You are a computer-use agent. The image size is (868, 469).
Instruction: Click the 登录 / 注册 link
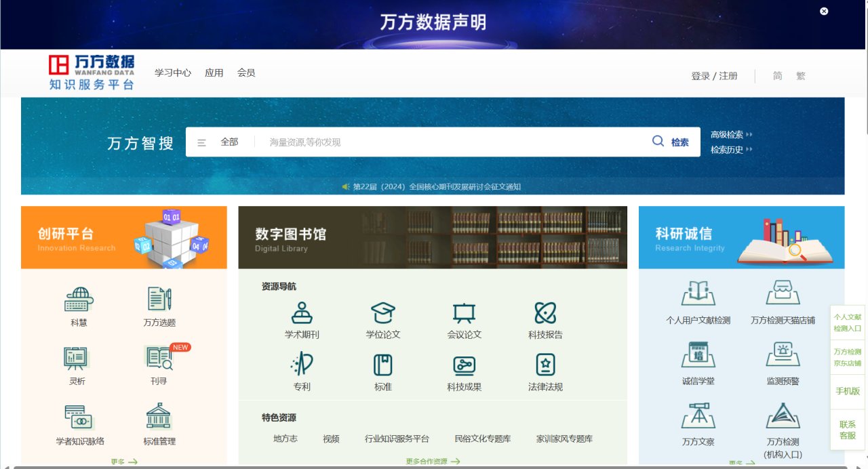714,76
